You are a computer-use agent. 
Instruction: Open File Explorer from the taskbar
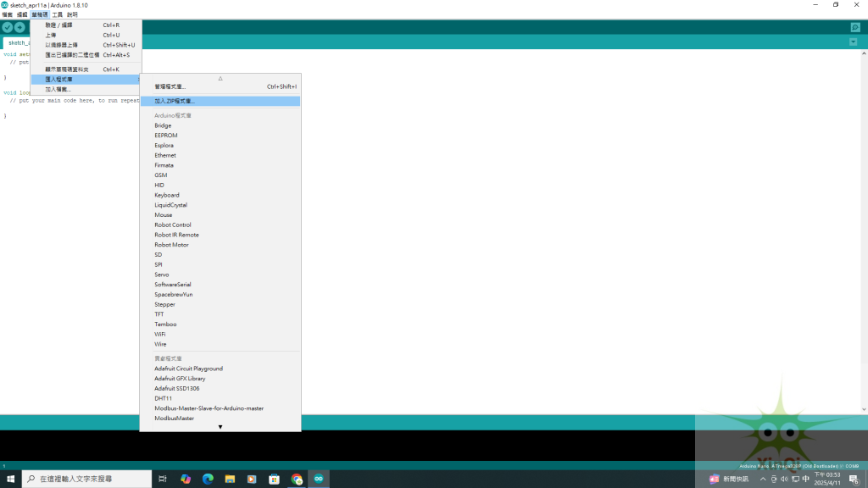pyautogui.click(x=230, y=480)
